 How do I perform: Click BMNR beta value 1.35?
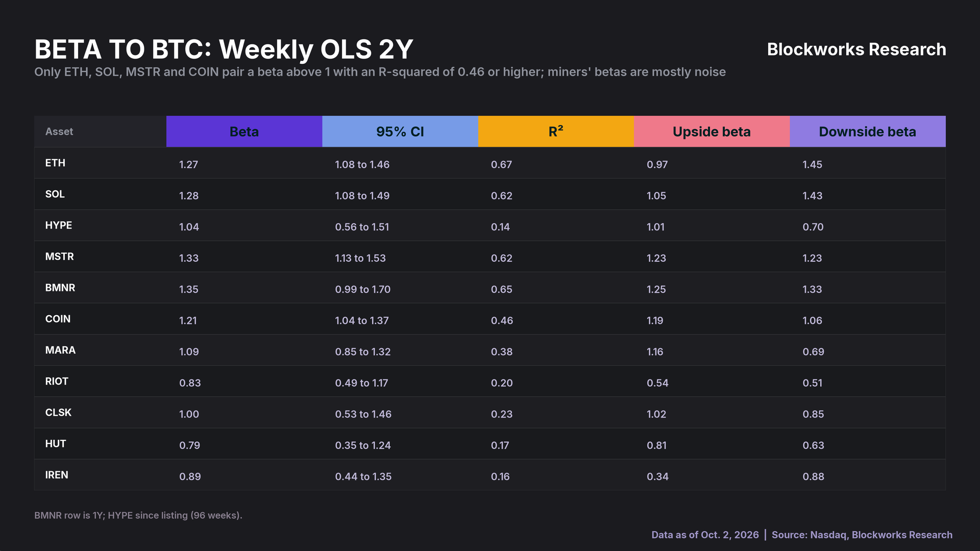[x=188, y=289]
